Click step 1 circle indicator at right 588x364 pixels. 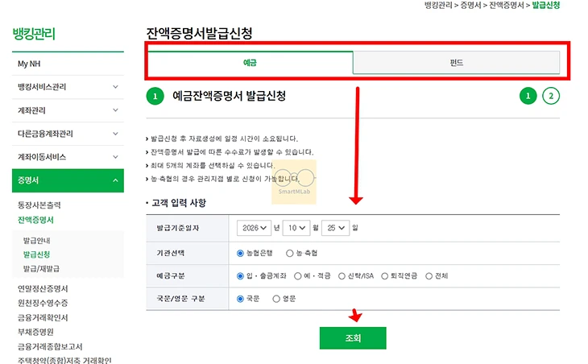(x=528, y=96)
